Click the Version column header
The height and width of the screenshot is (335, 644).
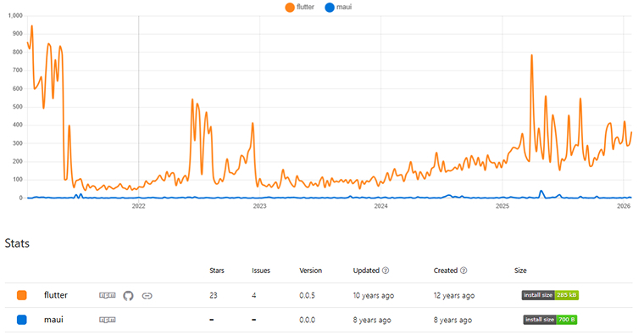click(310, 271)
